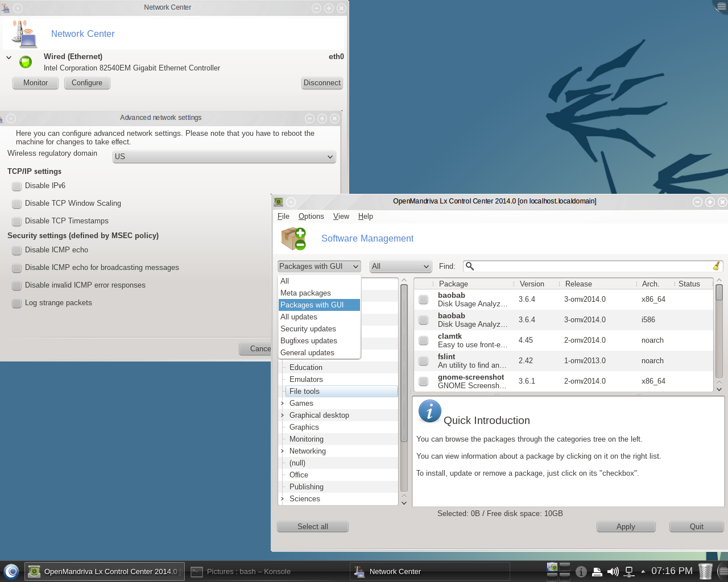
Task: Collapse the Wired (Ethernet) section
Action: coord(9,57)
